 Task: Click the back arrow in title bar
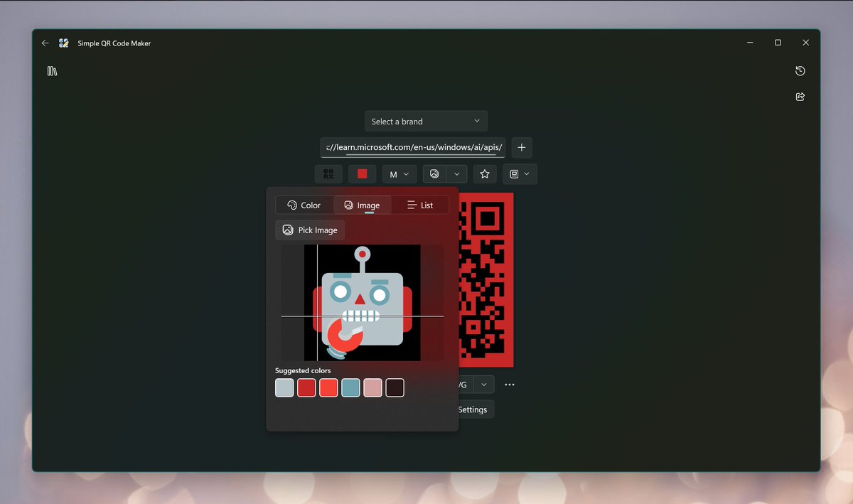(45, 43)
